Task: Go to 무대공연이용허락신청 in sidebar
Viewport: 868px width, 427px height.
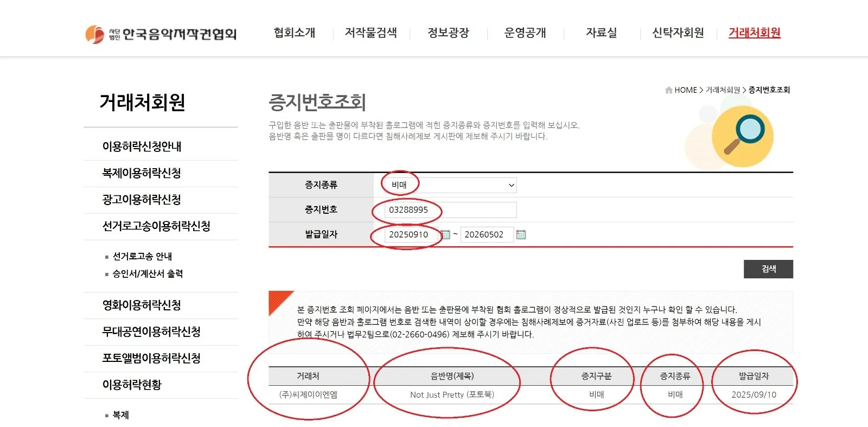Action: click(x=151, y=332)
